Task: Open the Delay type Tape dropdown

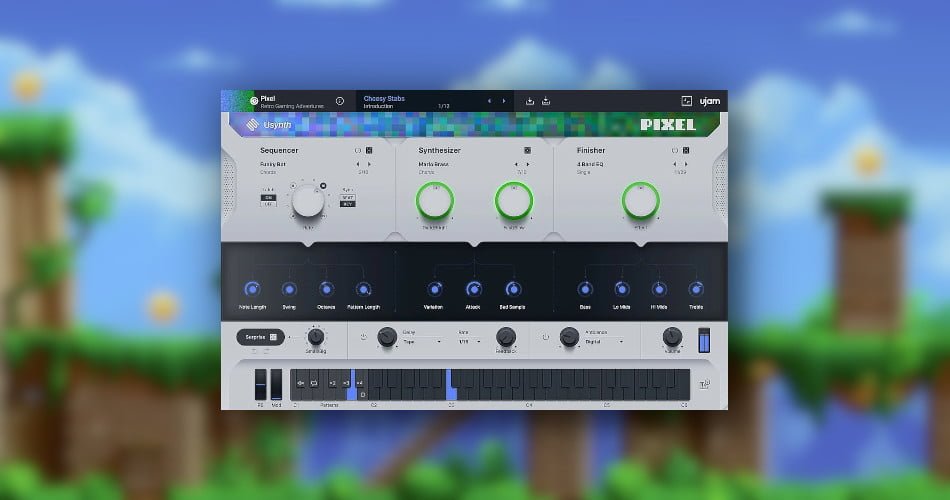Action: click(422, 342)
